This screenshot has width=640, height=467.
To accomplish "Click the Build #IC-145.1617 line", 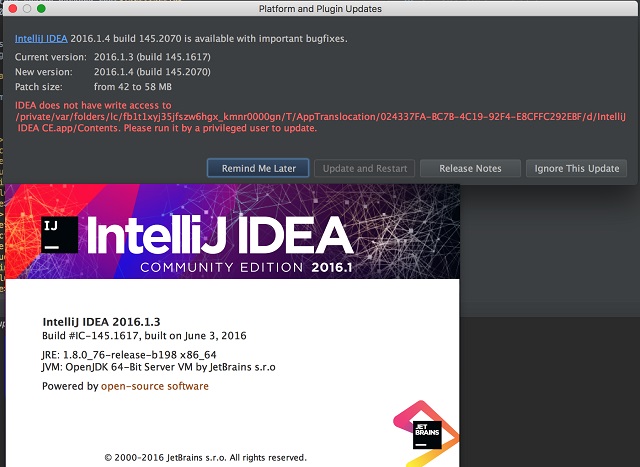I will [144, 336].
